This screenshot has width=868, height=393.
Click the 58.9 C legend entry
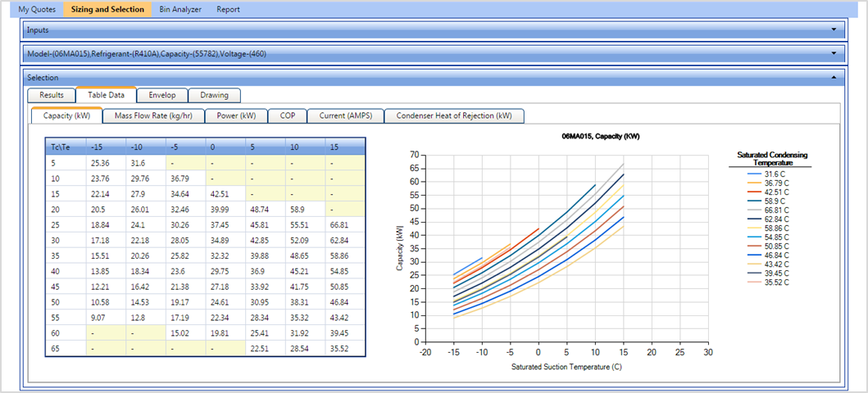(765, 201)
